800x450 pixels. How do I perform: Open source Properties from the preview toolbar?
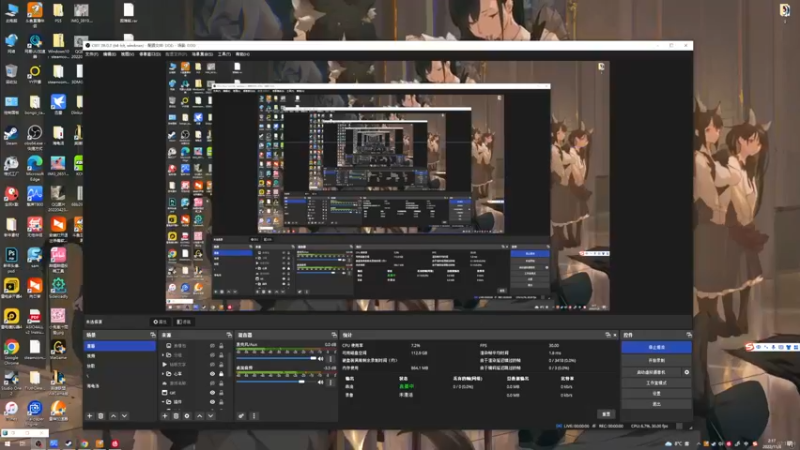pos(160,322)
